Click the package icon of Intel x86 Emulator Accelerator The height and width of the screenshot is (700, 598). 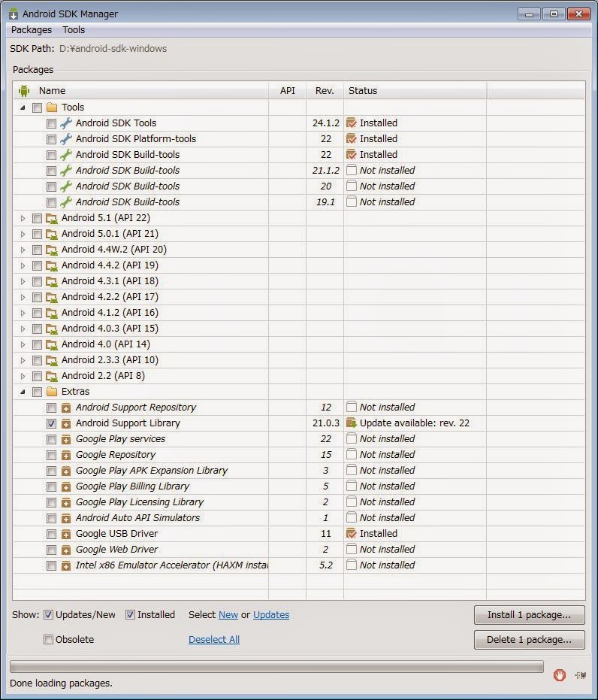(66, 565)
